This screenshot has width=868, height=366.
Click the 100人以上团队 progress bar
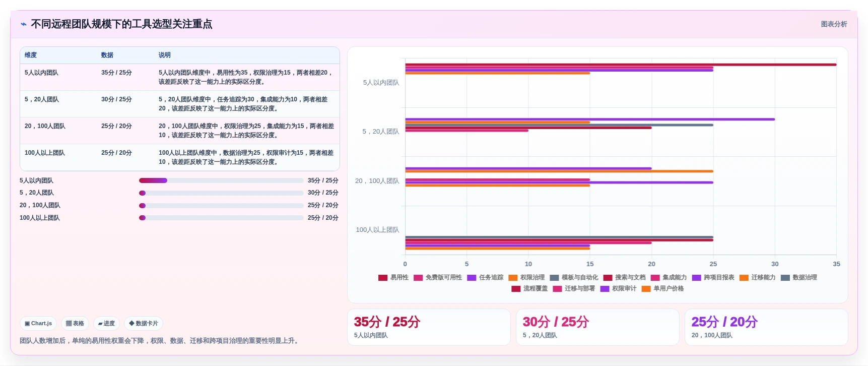[x=221, y=218]
